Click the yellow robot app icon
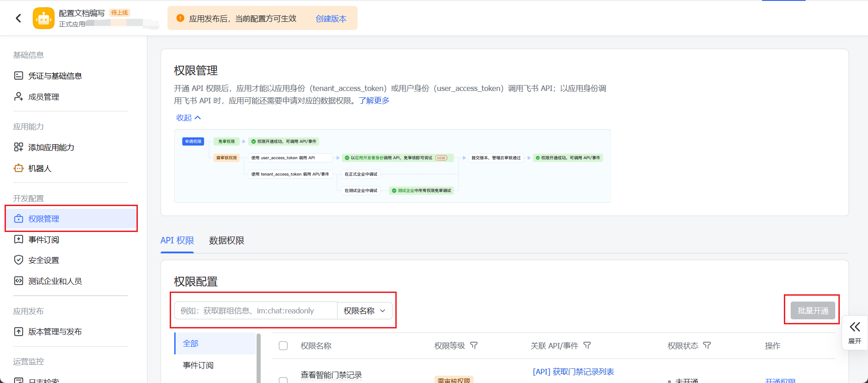Image resolution: width=868 pixels, height=383 pixels. pos(44,18)
